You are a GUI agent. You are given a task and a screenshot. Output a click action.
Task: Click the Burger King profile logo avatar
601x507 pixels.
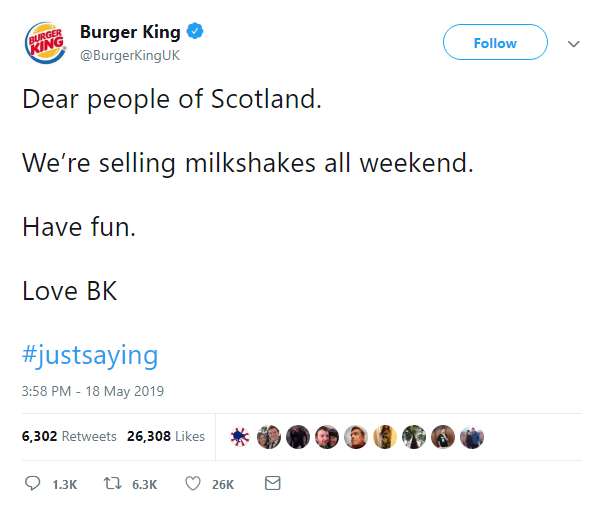pyautogui.click(x=45, y=42)
